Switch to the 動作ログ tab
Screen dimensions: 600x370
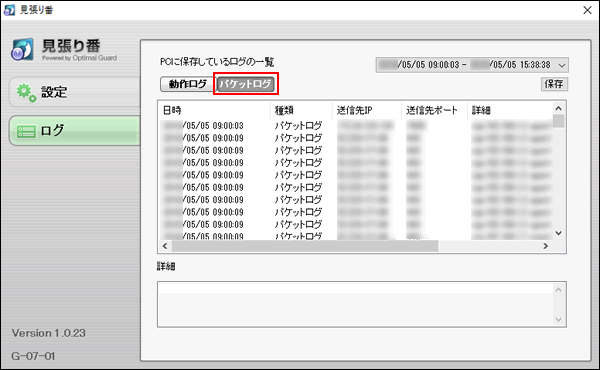click(187, 84)
